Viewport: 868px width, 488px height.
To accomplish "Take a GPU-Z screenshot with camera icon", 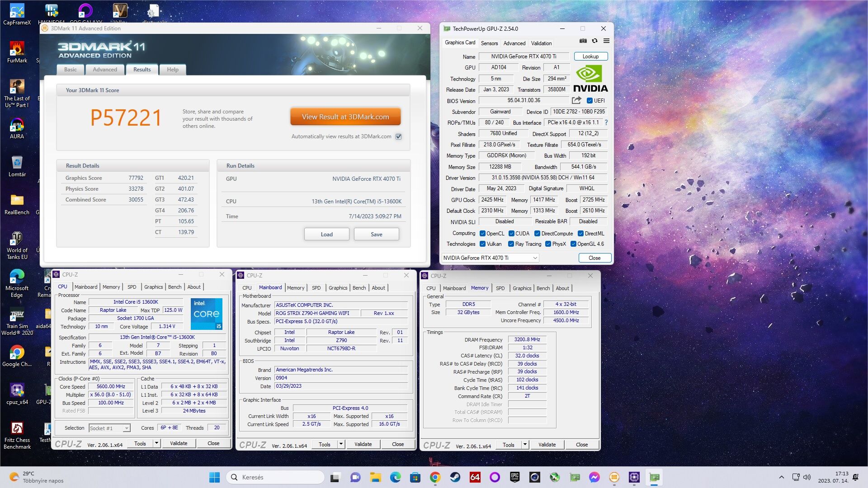I will [x=583, y=41].
